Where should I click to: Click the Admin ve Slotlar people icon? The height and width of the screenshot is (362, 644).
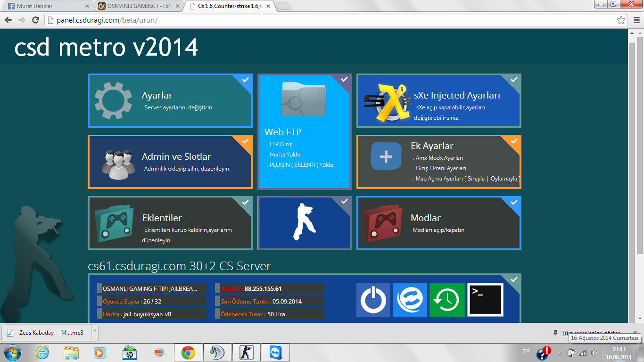point(118,165)
